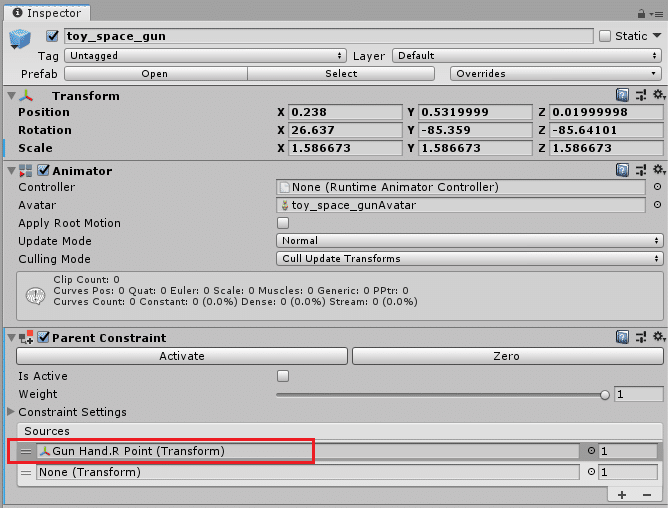Open Transform preset selector icon
This screenshot has height=508, width=668.
point(641,95)
